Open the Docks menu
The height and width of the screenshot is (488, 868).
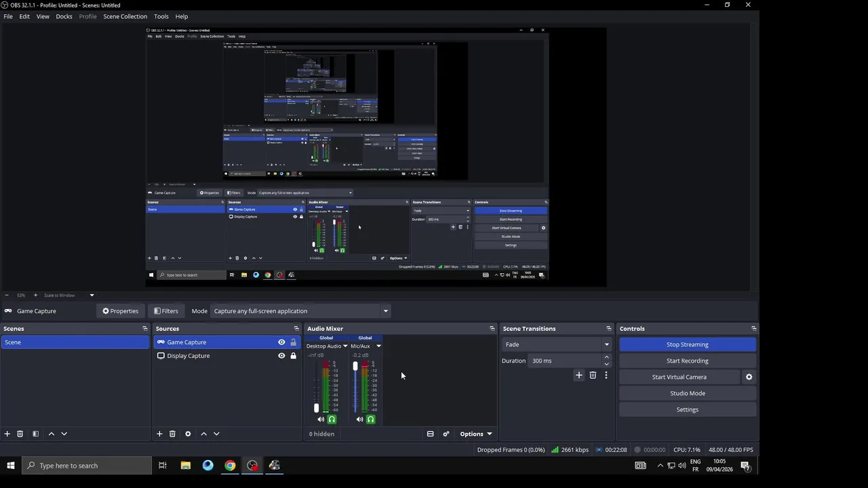pos(64,16)
